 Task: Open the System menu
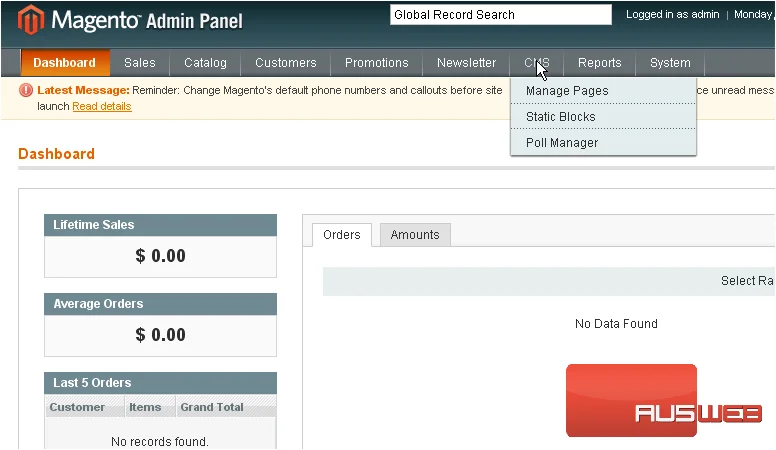coord(670,63)
